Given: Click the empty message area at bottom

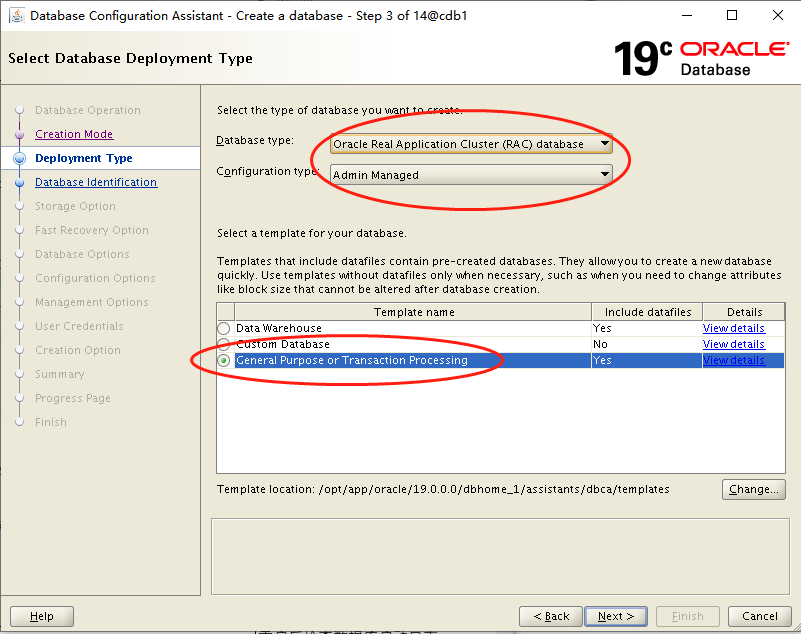Looking at the screenshot, I should tap(500, 557).
